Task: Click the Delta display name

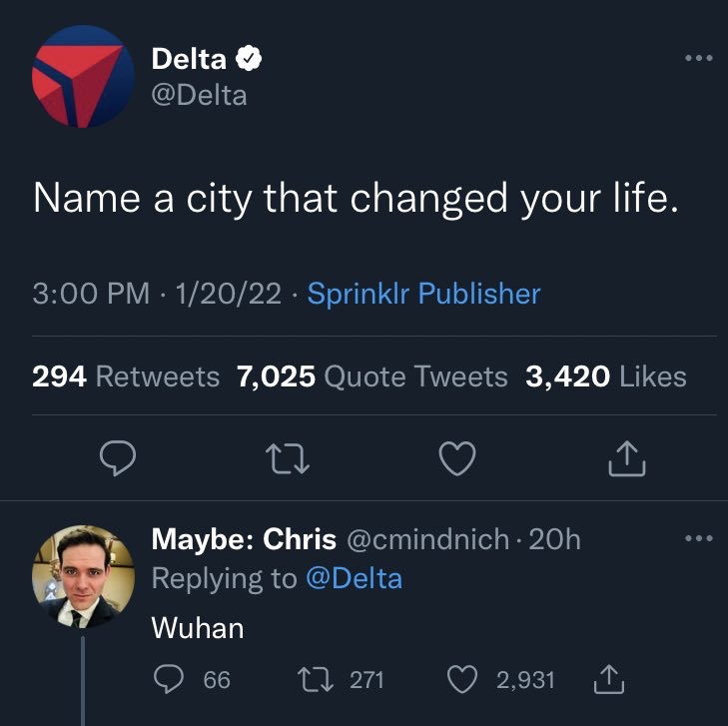Action: click(189, 59)
